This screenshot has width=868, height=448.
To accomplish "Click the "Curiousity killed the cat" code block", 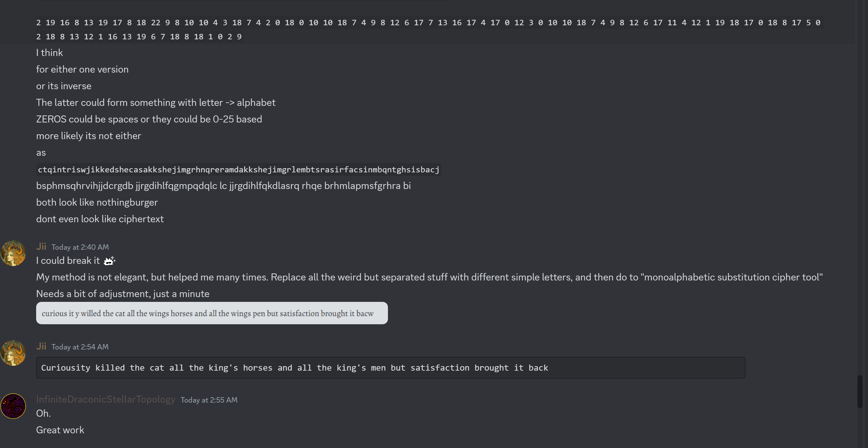I will tap(390, 368).
